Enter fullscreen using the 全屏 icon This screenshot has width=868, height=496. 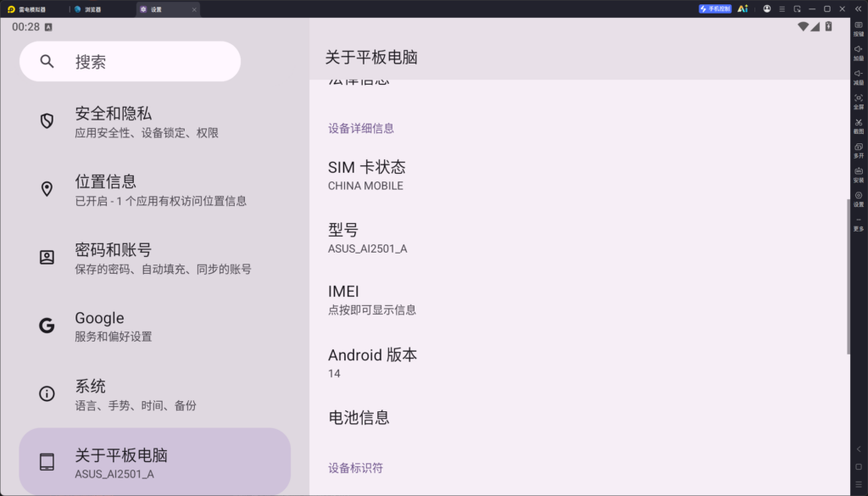[859, 102]
